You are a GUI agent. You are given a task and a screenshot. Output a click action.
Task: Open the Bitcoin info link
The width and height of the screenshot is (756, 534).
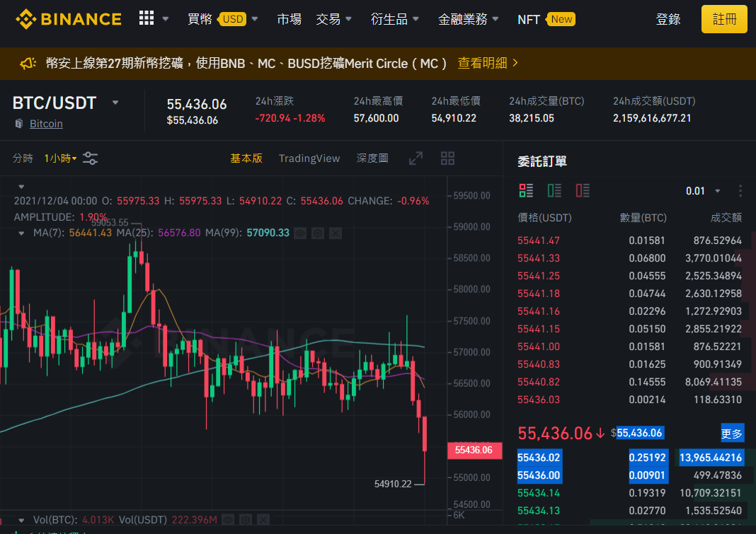point(46,123)
